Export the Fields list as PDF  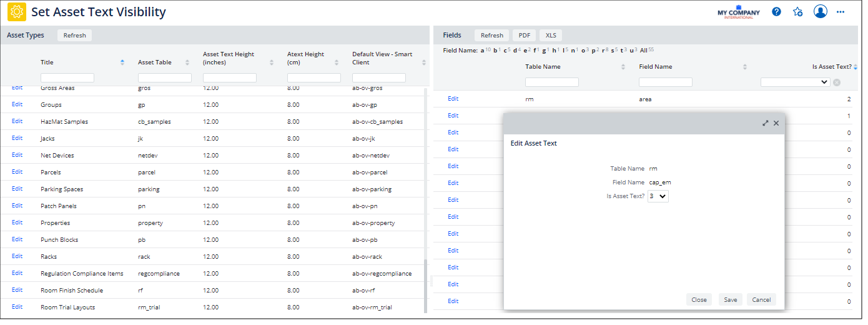point(523,36)
